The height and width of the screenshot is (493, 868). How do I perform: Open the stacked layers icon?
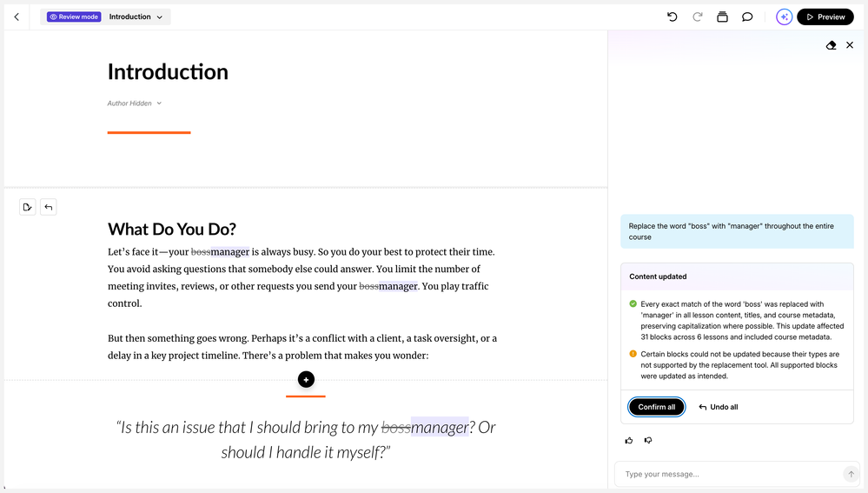722,17
